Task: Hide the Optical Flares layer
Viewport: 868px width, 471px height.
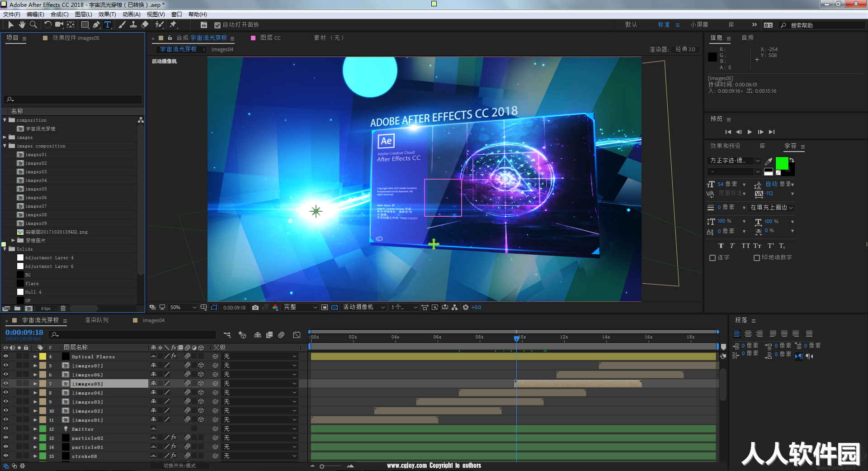Action: [x=6, y=356]
